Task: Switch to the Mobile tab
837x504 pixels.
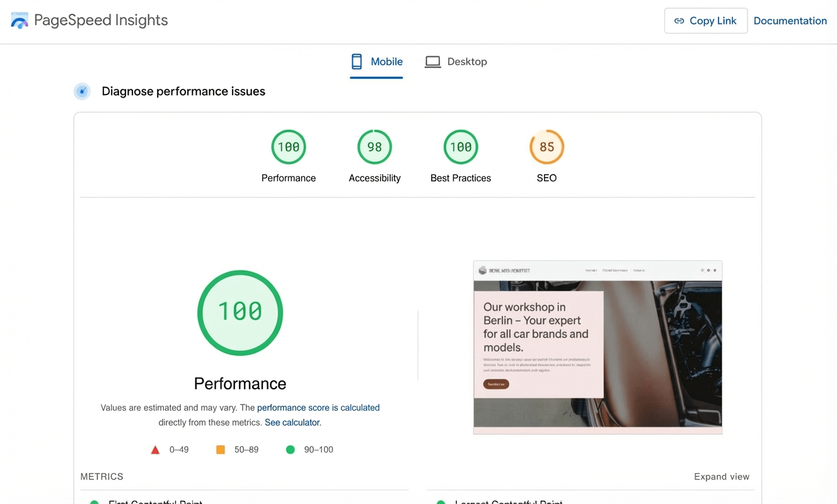Action: (376, 61)
